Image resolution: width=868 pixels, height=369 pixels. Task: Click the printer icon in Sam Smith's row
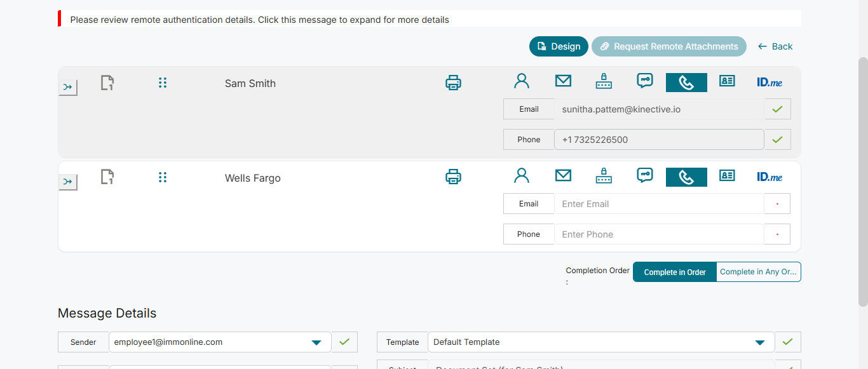(x=453, y=83)
